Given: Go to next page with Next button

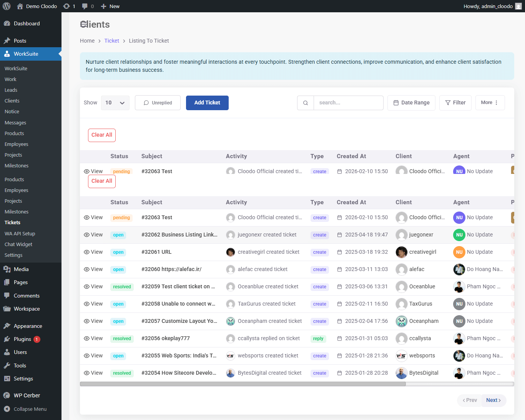Looking at the screenshot, I should 493,400.
